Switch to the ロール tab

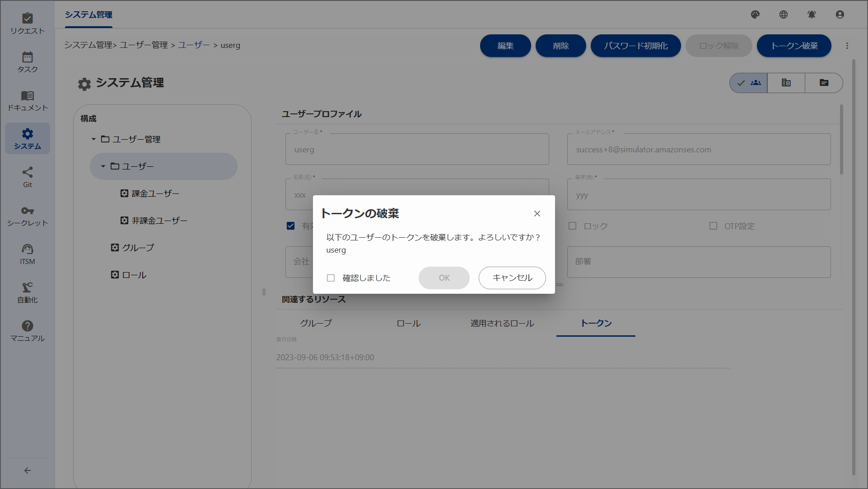coord(408,323)
